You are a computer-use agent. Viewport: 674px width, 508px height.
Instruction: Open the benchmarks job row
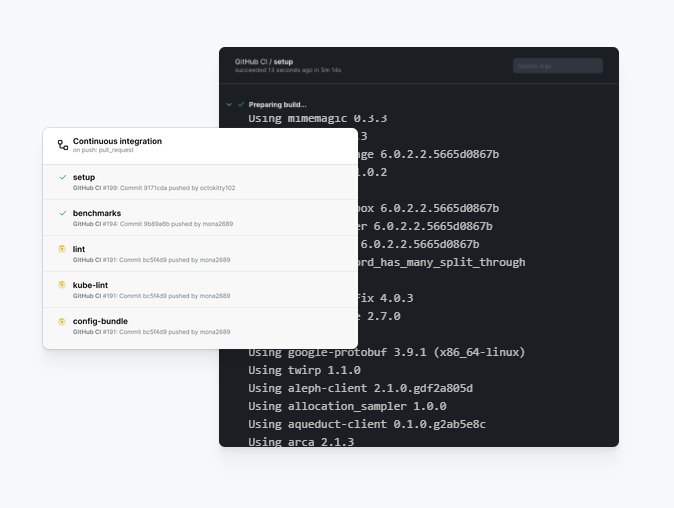200,218
